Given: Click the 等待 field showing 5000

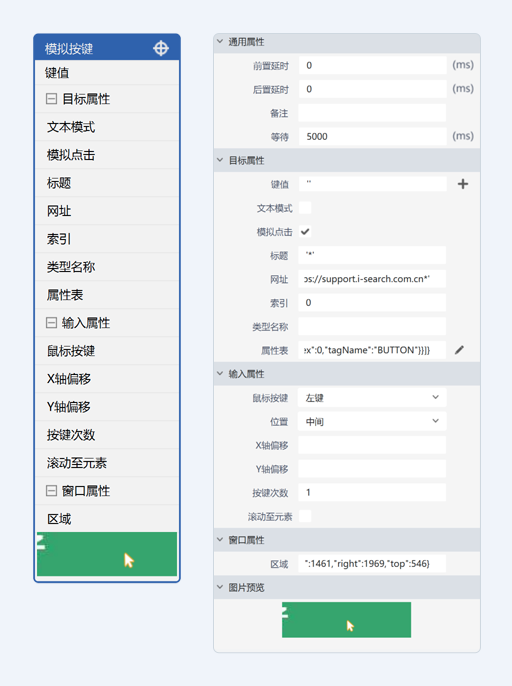Looking at the screenshot, I should click(372, 136).
